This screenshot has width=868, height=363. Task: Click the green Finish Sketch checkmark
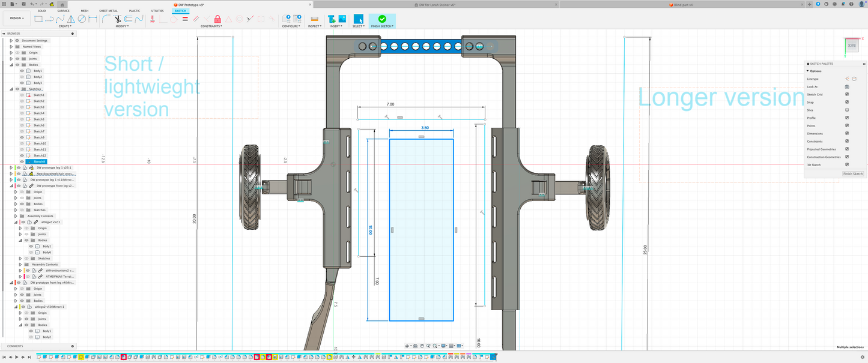[x=382, y=19]
